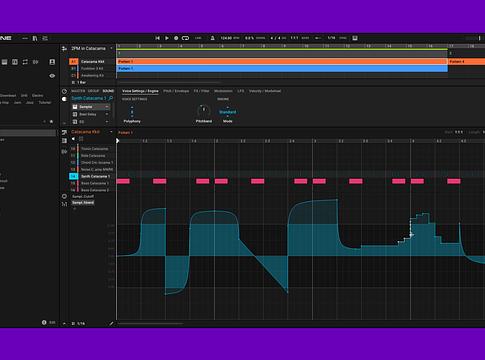Click the circular modulation icon beside Sampl: Cutoff
The width and height of the screenshot is (485, 360).
pyautogui.click(x=64, y=196)
